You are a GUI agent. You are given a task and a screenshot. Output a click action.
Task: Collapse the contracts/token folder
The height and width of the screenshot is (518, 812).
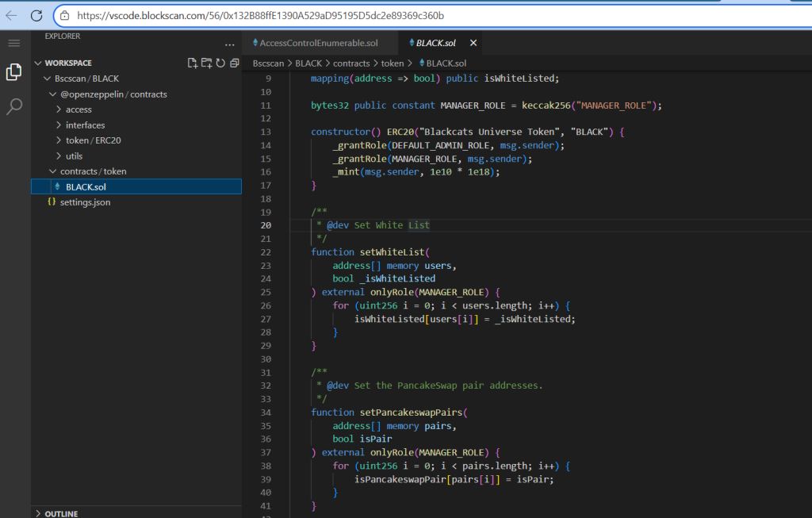[93, 171]
